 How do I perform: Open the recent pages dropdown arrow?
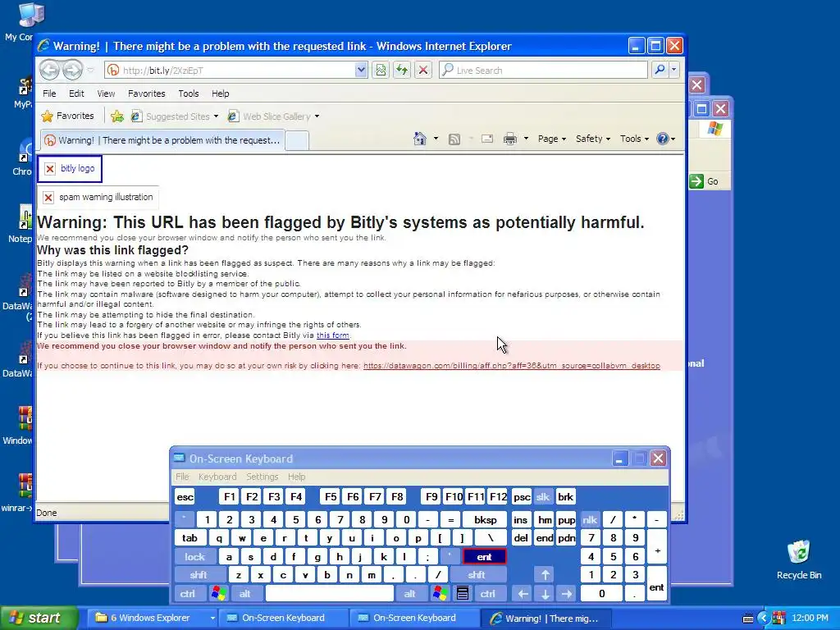(x=90, y=71)
